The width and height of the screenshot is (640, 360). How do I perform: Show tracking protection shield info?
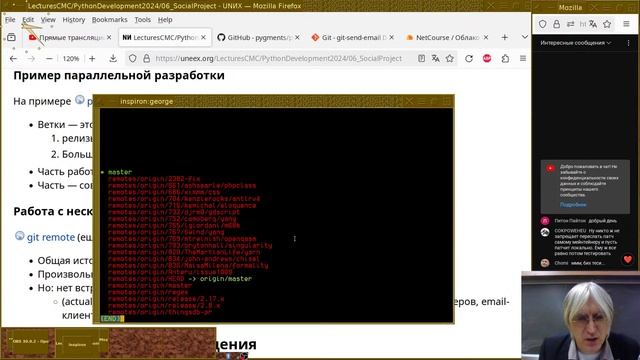pyautogui.click(x=133, y=59)
